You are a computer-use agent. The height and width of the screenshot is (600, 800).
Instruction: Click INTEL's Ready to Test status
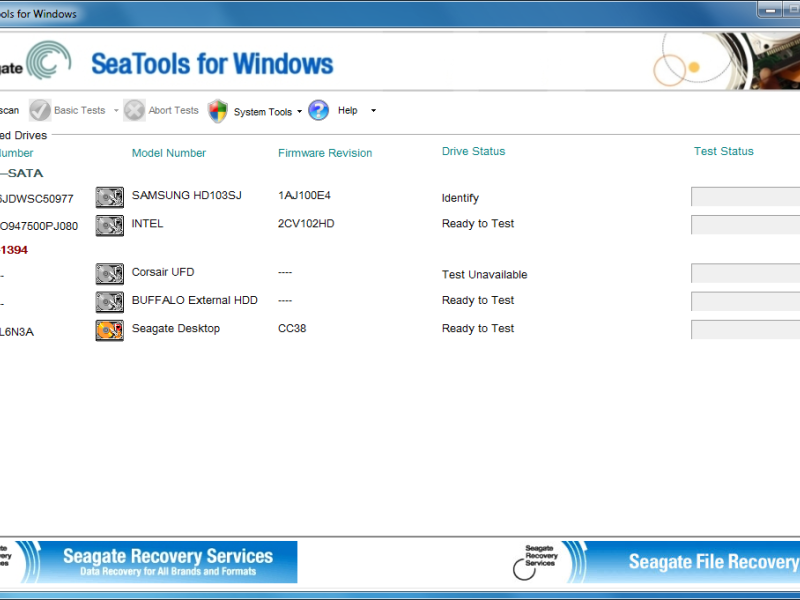click(x=478, y=223)
